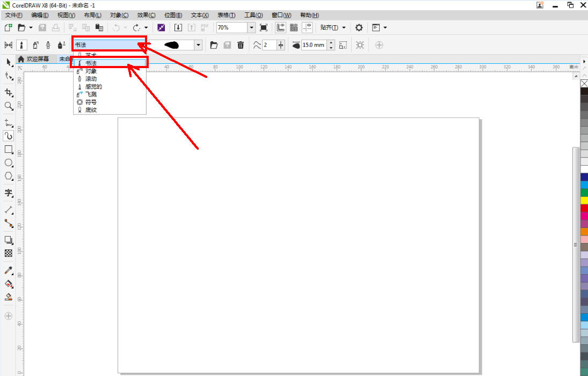Expand the zoom level 70% dropdown

pos(252,27)
